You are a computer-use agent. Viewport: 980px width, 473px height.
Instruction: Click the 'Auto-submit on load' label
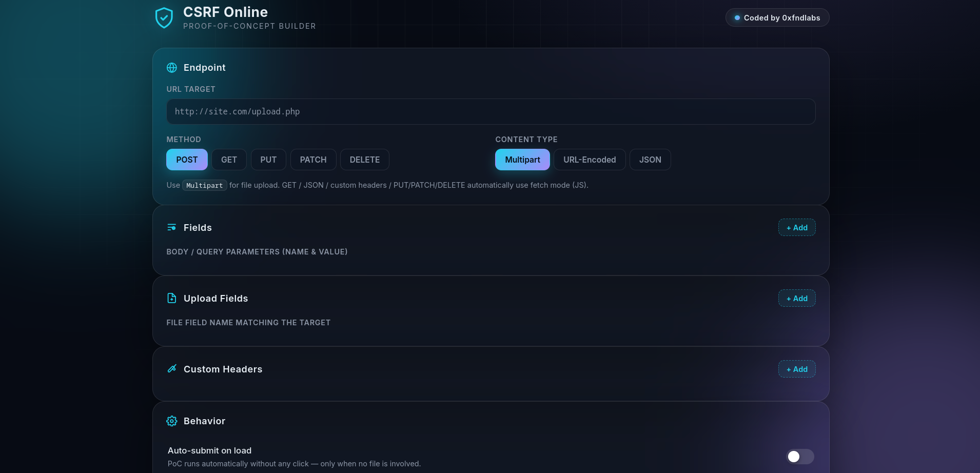[209, 450]
